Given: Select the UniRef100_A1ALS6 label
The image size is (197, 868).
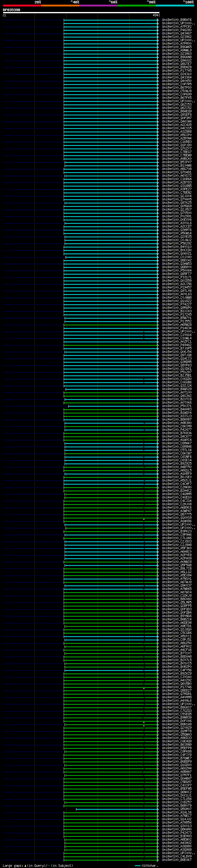Looking at the screenshot, I should point(177,812).
